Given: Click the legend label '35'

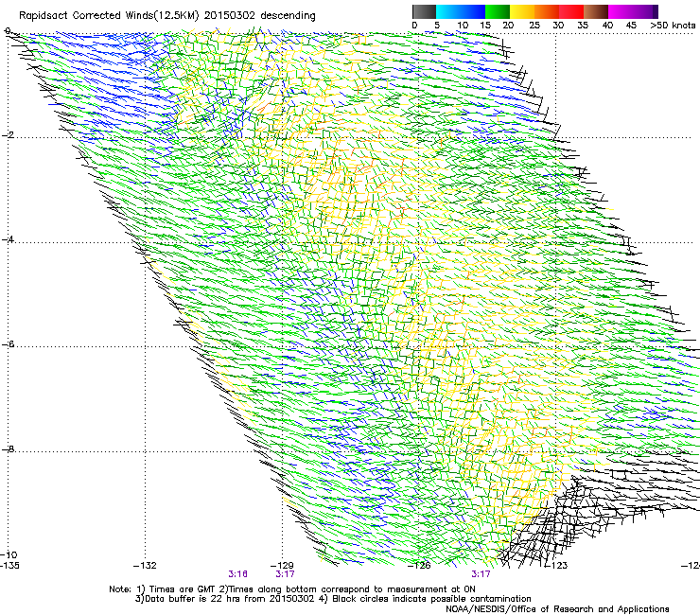Looking at the screenshot, I should [583, 25].
